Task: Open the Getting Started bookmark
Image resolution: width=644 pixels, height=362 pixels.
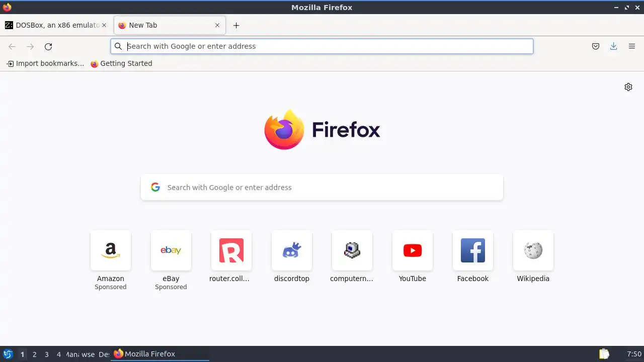Action: 121,63
